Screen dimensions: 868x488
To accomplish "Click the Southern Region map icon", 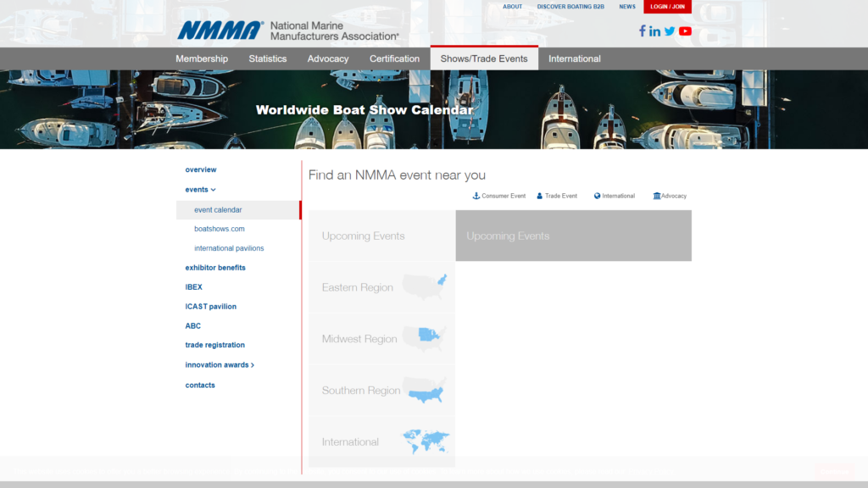I will click(x=426, y=390).
